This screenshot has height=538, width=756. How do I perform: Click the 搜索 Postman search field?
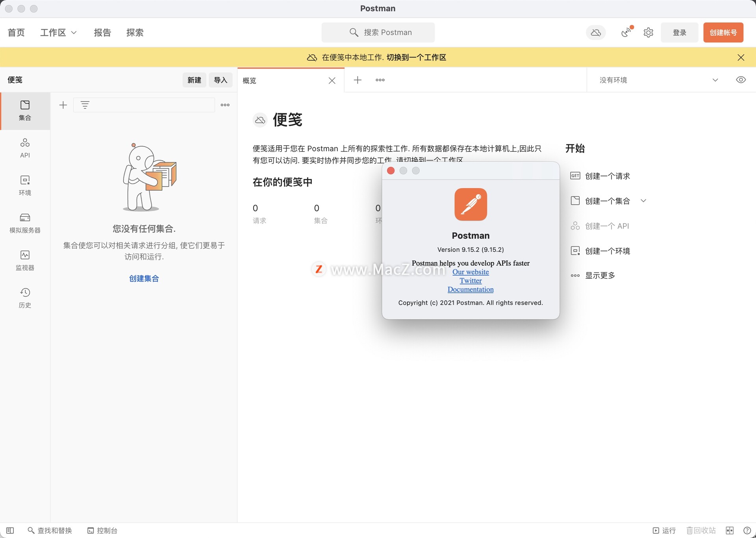click(x=378, y=33)
